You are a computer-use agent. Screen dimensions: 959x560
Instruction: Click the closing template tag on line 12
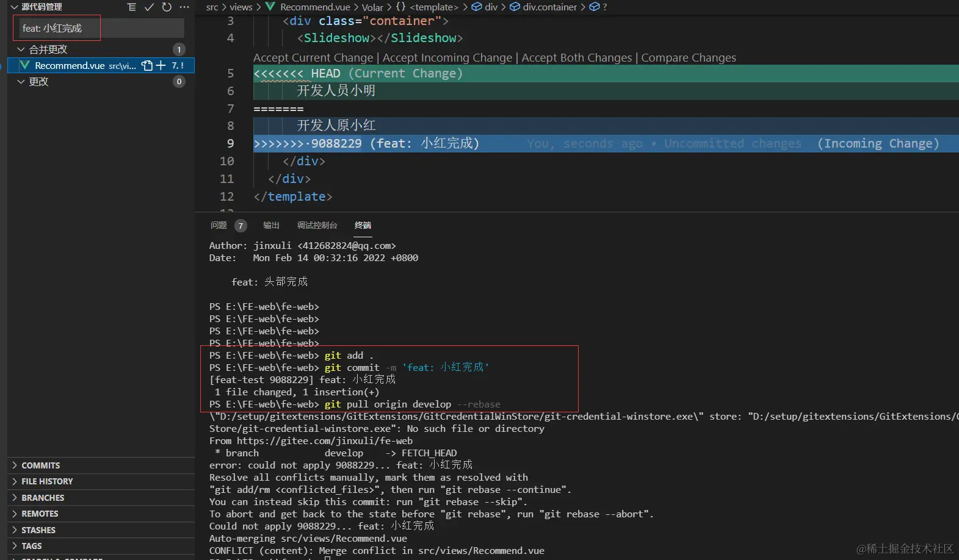pos(292,196)
